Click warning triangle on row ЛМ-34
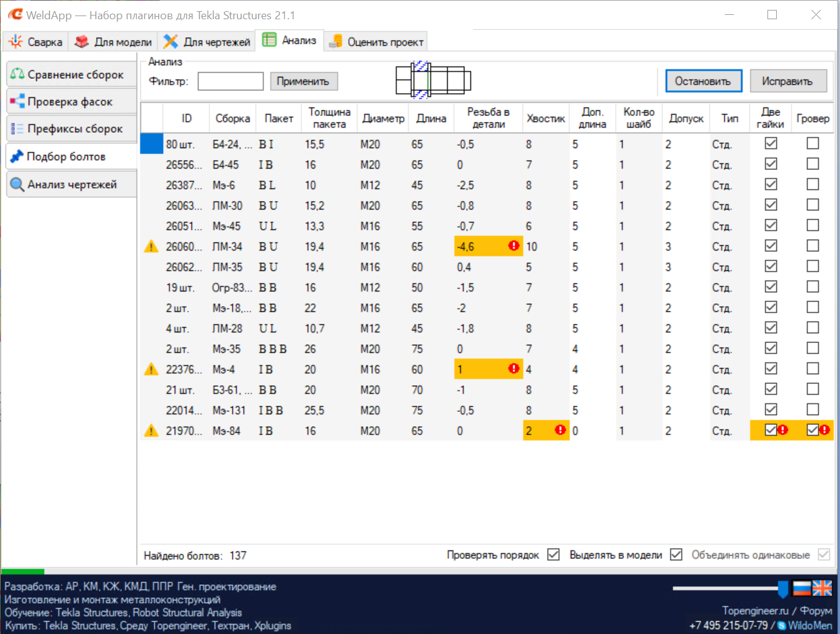The image size is (840, 634). pos(151,247)
